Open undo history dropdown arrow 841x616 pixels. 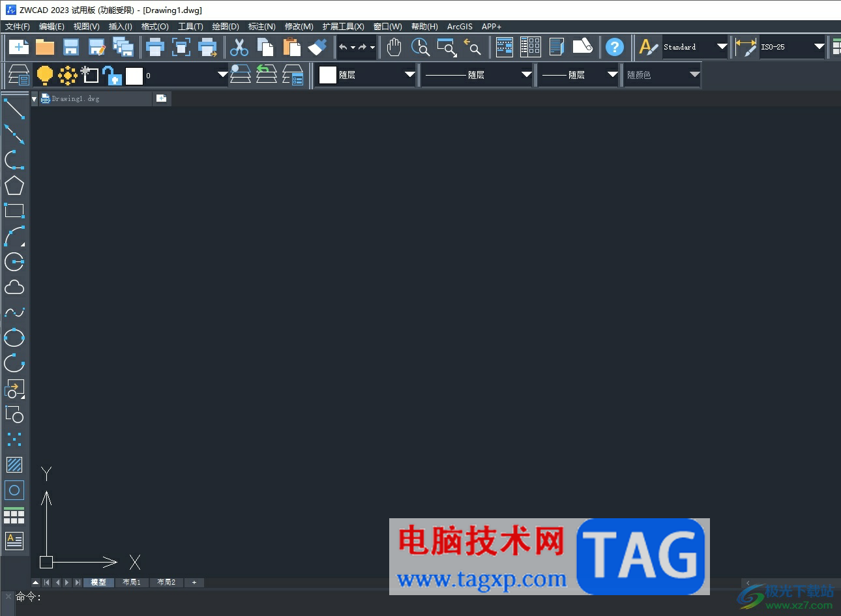353,47
